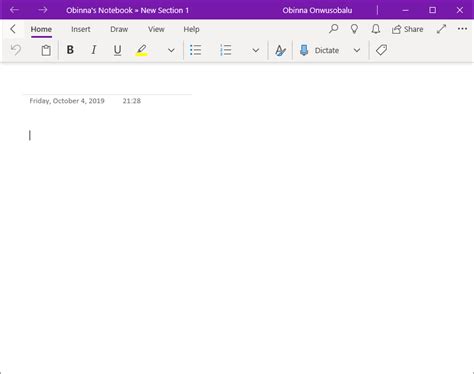The image size is (474, 374).
Task: Open the Help tab
Action: point(191,29)
